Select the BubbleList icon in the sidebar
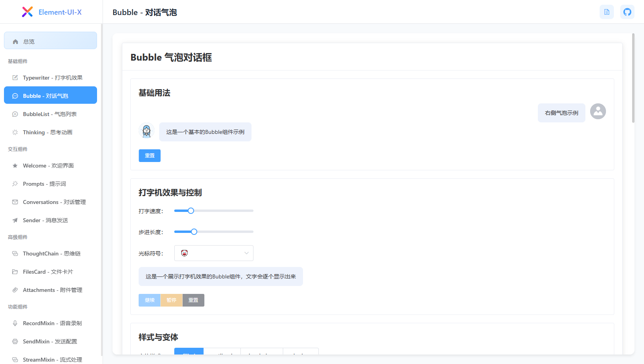 click(15, 114)
